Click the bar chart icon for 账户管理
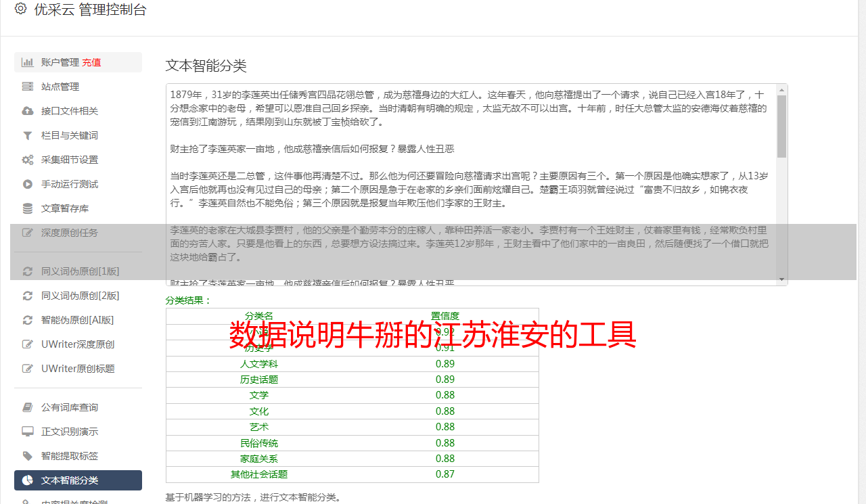Image resolution: width=866 pixels, height=504 pixels. click(x=27, y=62)
